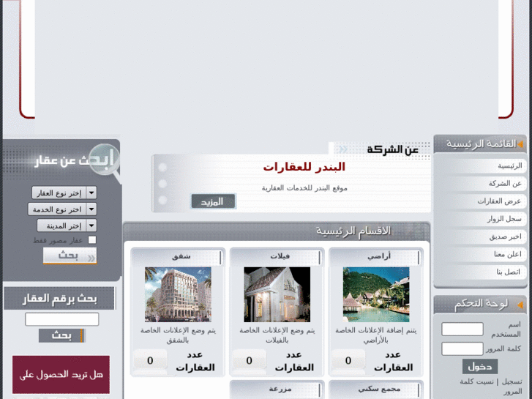Click the مزرعة category title
The width and height of the screenshot is (532, 399).
click(280, 389)
